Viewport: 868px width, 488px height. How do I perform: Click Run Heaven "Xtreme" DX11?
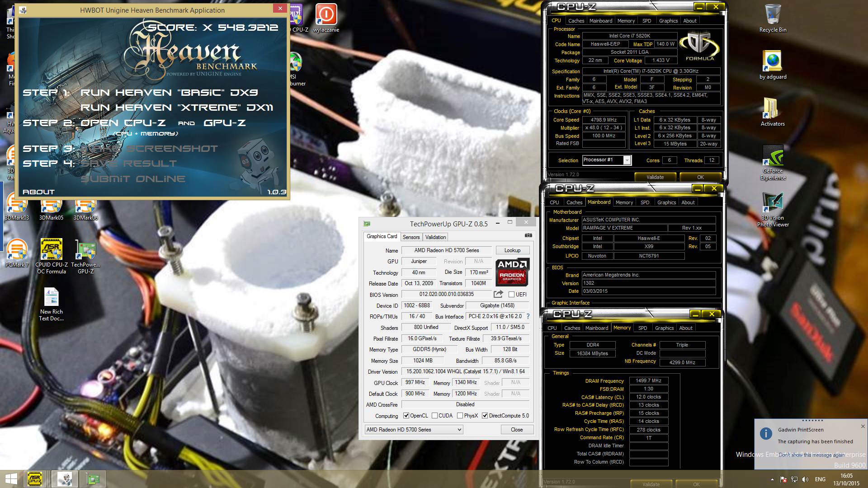(x=177, y=107)
